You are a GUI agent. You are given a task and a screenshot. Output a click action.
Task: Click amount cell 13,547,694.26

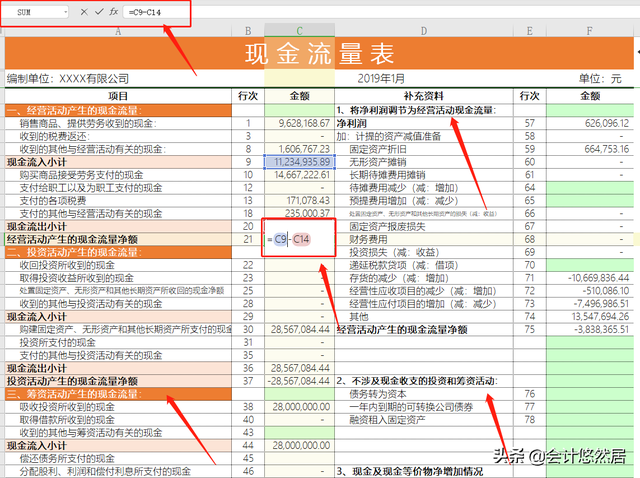(590, 317)
